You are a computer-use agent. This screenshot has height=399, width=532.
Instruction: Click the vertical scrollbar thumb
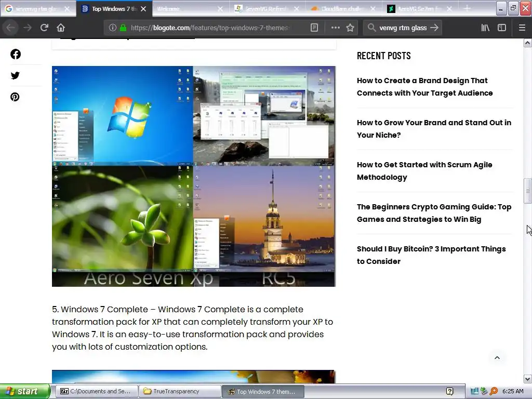[528, 191]
